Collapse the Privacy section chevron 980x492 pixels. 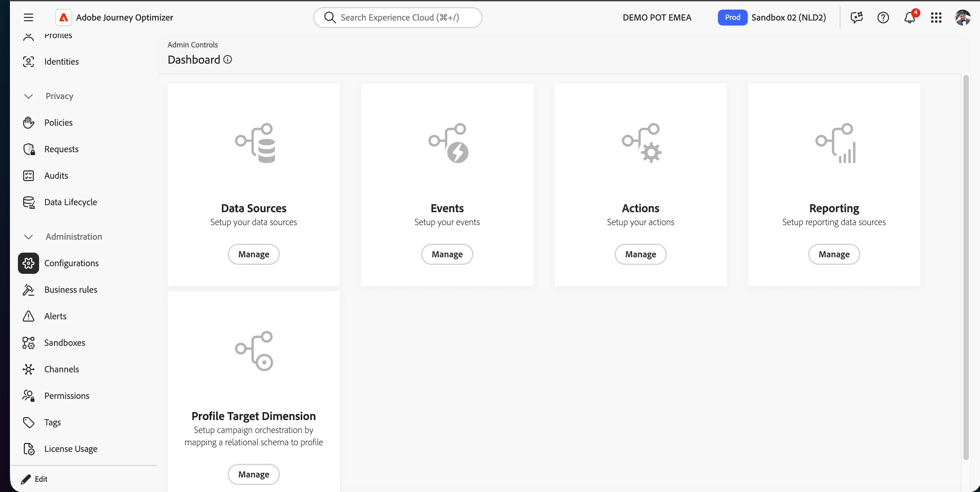[28, 96]
